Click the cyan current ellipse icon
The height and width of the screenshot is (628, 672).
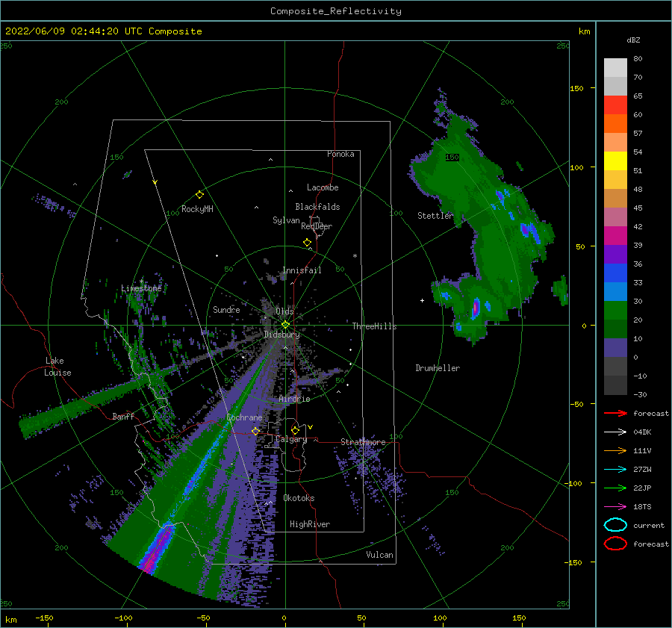click(615, 525)
